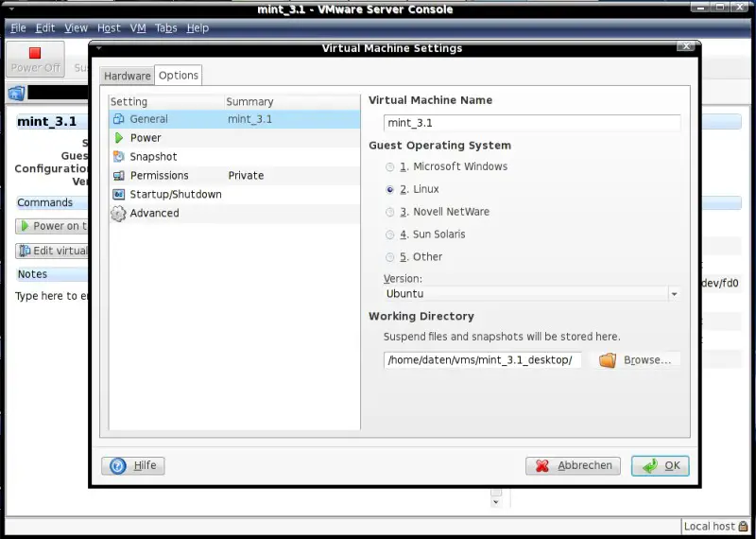Open the View menu
Image resolution: width=756 pixels, height=539 pixels.
click(x=77, y=28)
